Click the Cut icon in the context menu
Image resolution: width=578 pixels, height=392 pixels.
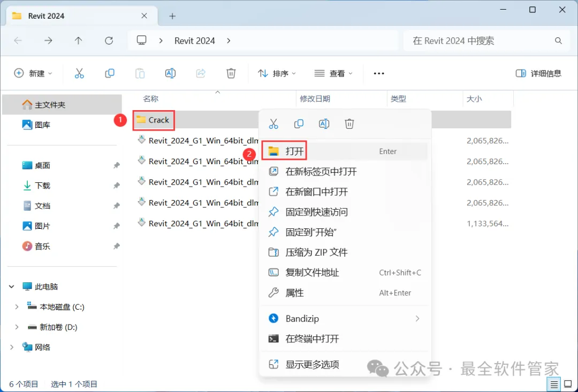273,124
